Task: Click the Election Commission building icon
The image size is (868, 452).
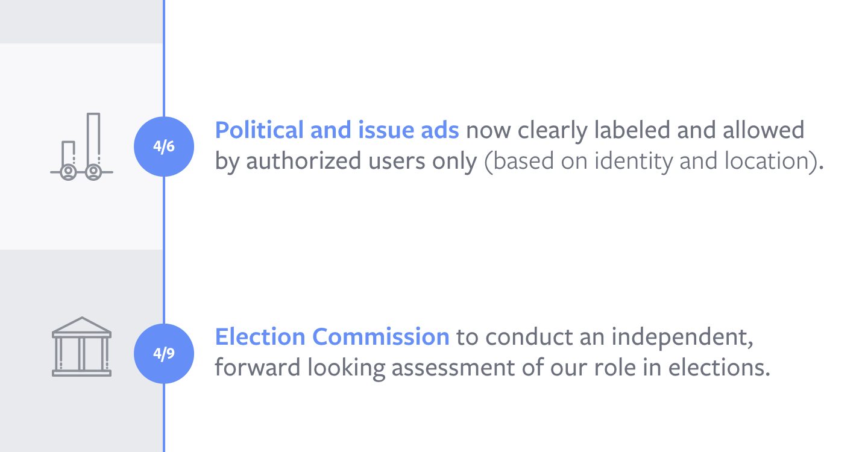Action: point(81,347)
